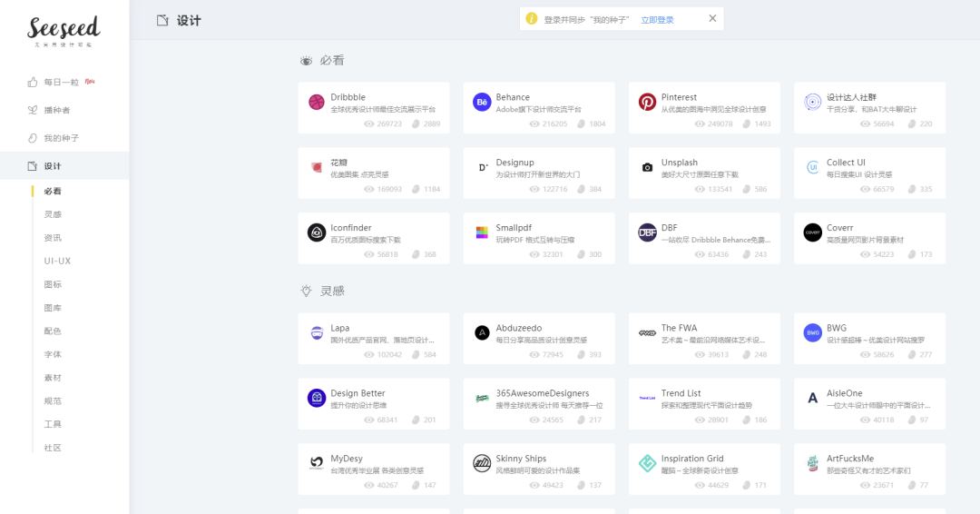This screenshot has height=514, width=980.
Task: Open the Unsplash card title
Action: 680,162
